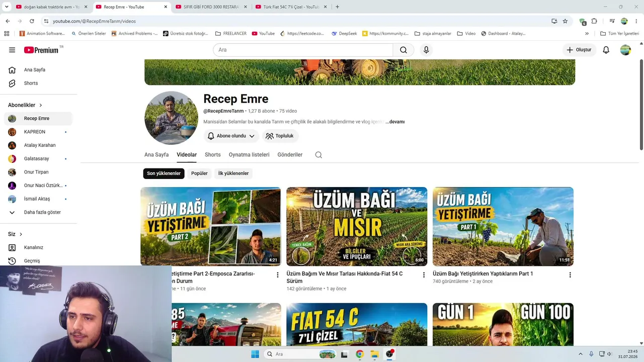Open options for Üzüm Bağı Part 2 video
This screenshot has height=362, width=644.
pyautogui.click(x=278, y=275)
